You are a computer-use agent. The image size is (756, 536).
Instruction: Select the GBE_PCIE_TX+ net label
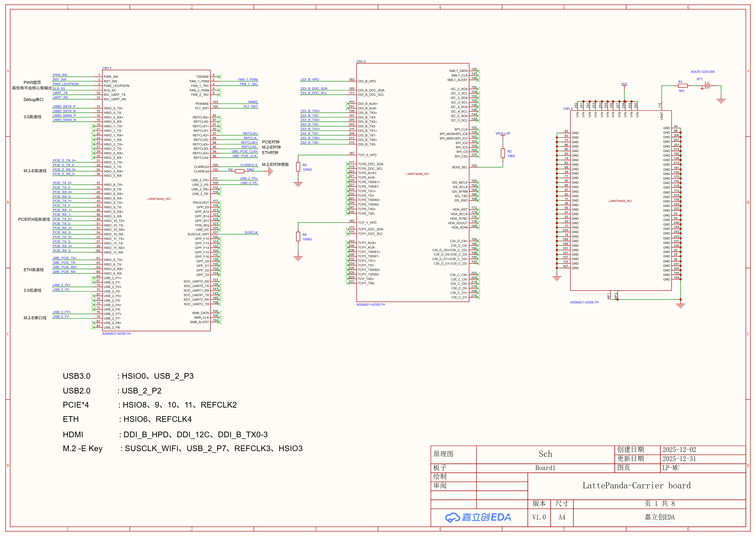point(65,258)
